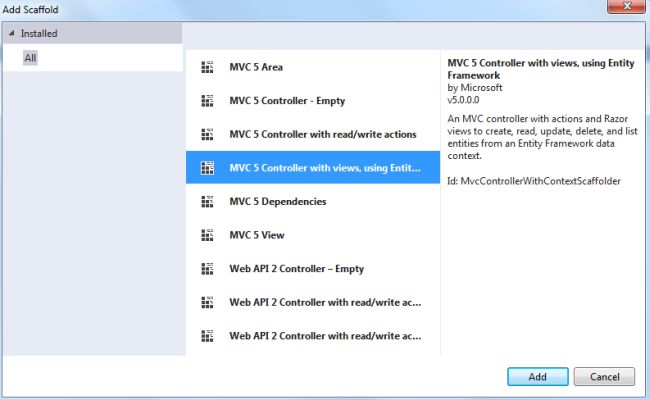Click the by Microsoft author text

[x=475, y=87]
